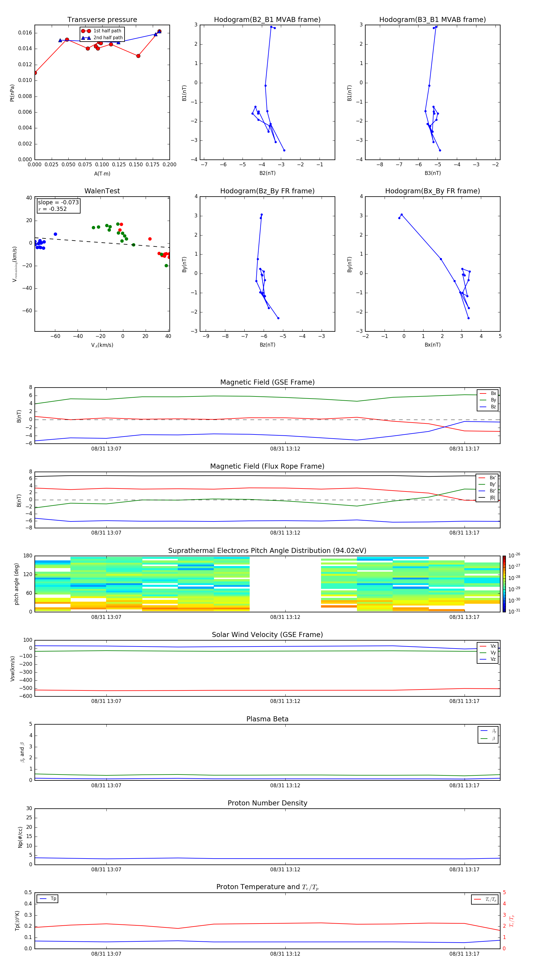Click the Pt(nPa) y-axis label
Image resolution: width=535 pixels, height=980 pixels.
coord(12,93)
